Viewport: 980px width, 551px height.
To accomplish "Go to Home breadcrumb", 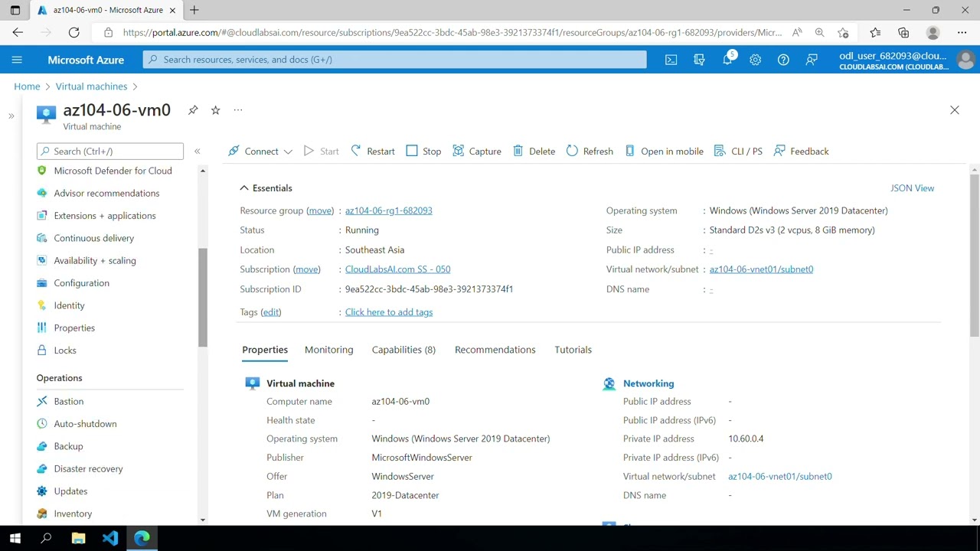I will point(27,86).
